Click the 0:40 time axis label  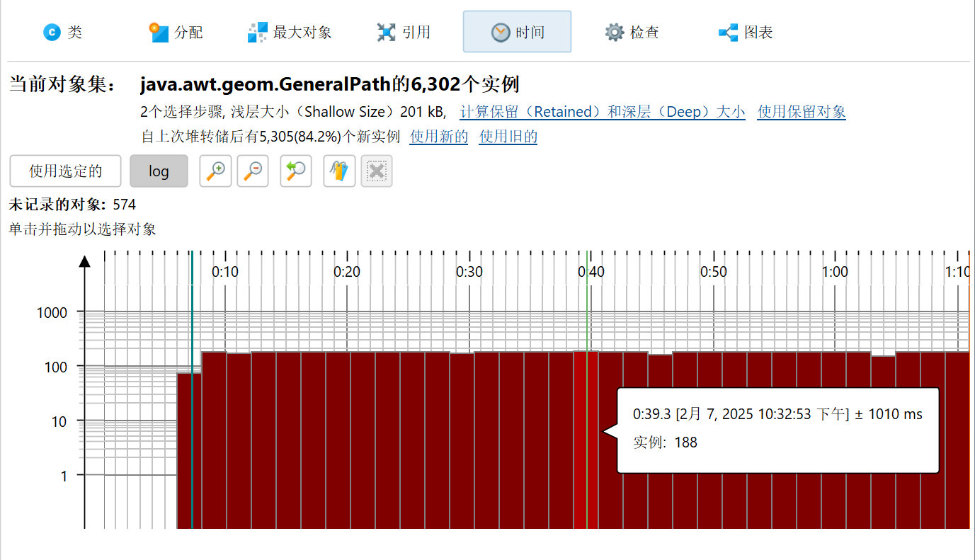pos(591,272)
